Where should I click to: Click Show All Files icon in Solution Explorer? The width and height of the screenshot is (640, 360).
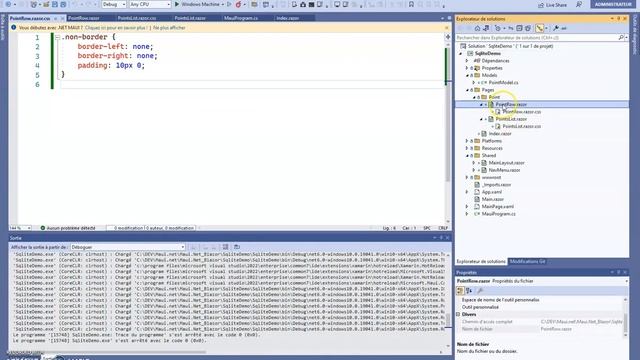528,29
